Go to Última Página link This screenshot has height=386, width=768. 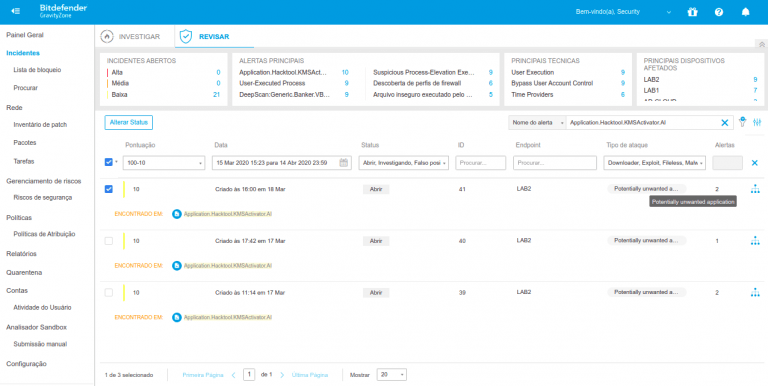pos(310,375)
